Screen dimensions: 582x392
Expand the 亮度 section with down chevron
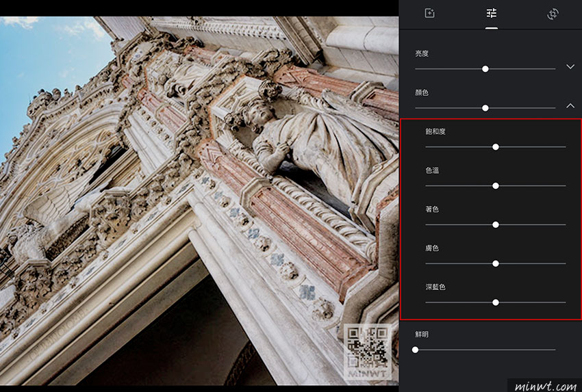pos(570,67)
